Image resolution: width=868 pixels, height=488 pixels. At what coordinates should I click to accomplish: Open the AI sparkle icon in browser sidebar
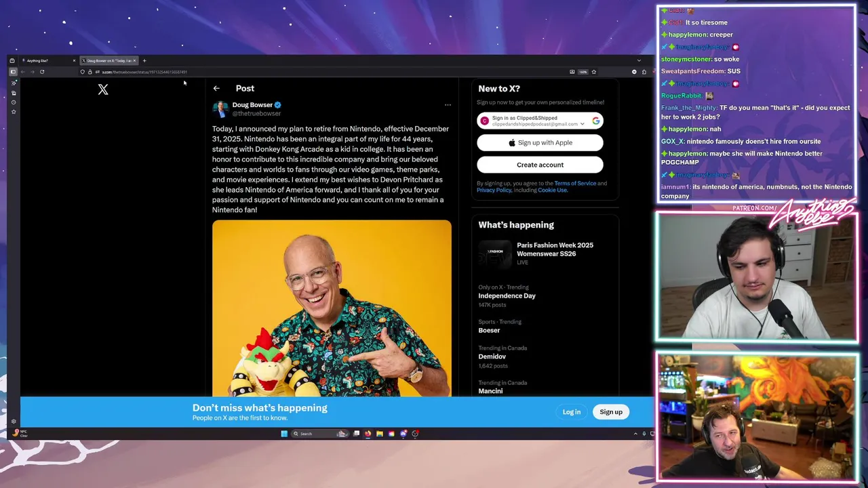pos(14,83)
